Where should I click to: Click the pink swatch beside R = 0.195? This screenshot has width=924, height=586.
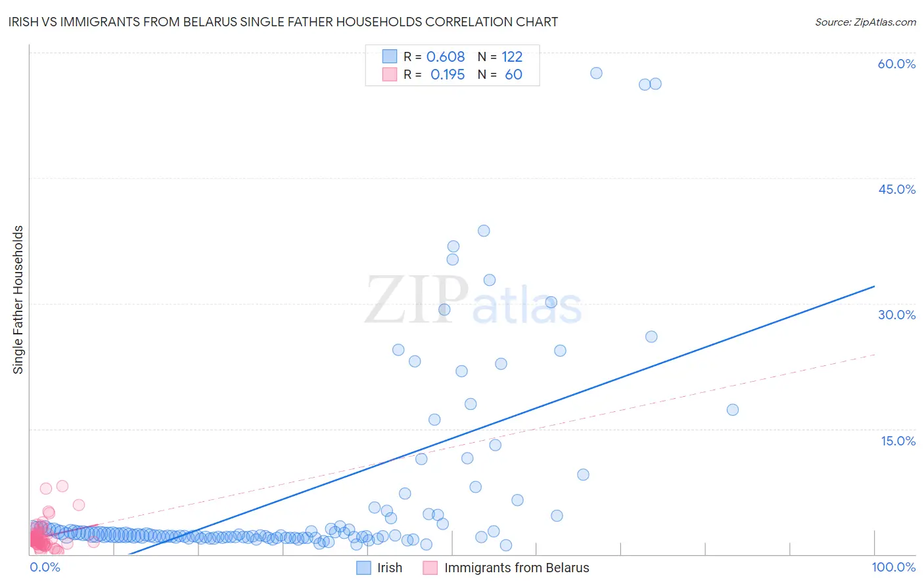(390, 74)
